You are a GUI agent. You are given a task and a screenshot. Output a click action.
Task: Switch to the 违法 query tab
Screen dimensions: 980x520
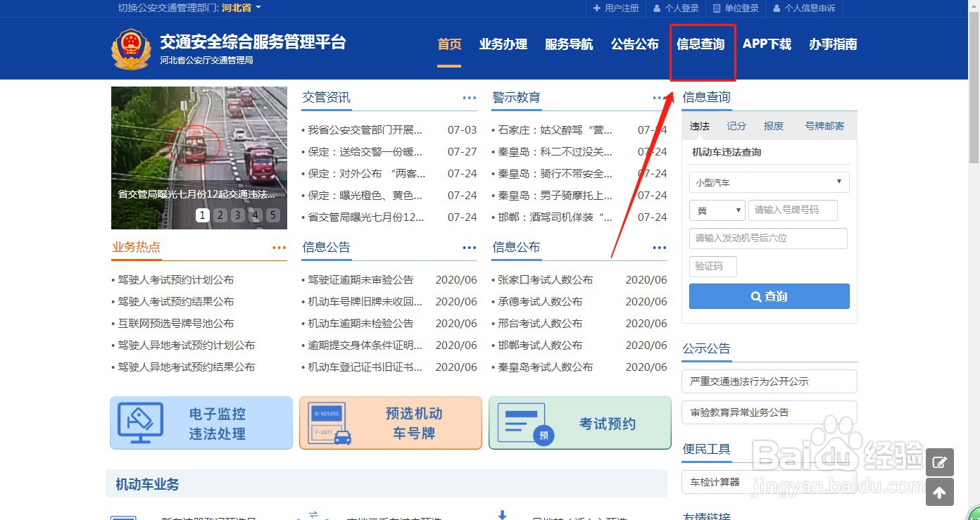point(700,126)
